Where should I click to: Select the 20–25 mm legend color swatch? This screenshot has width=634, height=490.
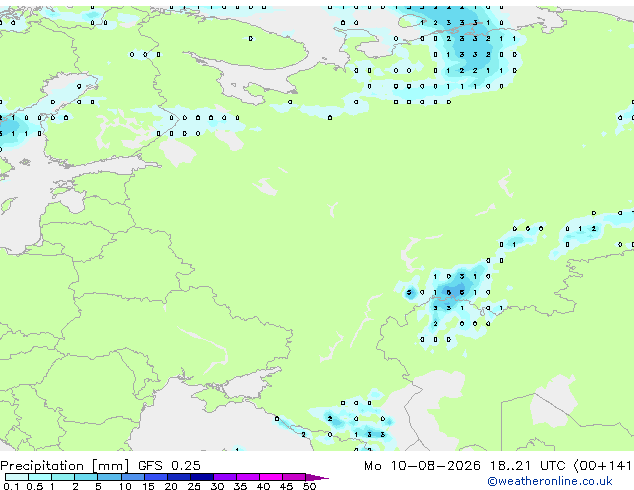tap(178, 477)
